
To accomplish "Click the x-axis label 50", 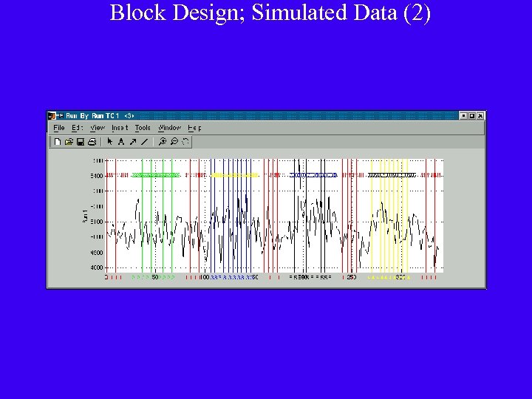I will pyautogui.click(x=155, y=277).
